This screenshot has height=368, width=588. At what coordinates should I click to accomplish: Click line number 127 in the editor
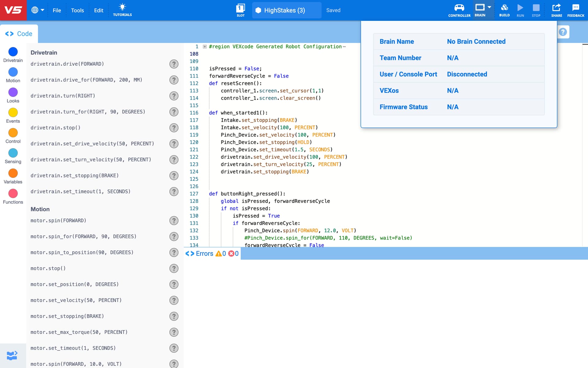pyautogui.click(x=194, y=194)
